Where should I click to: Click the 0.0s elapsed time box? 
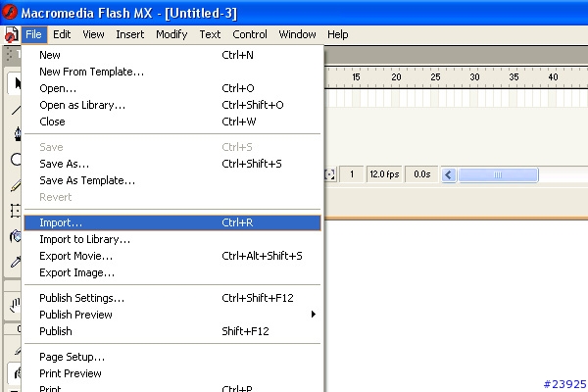click(x=421, y=174)
